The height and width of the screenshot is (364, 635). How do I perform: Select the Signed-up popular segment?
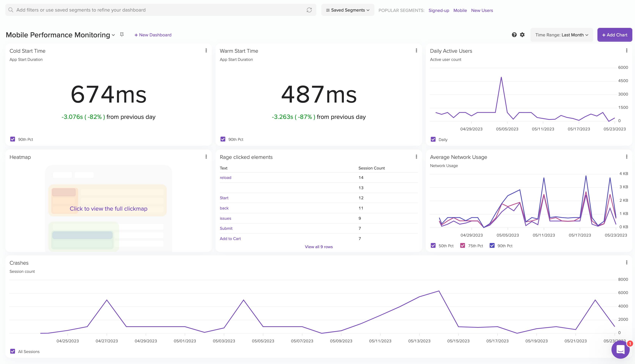(439, 10)
